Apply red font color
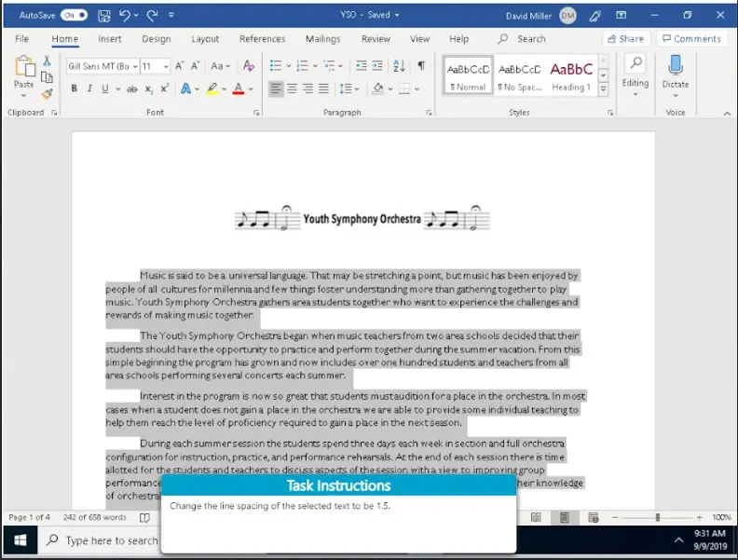Screen dimensions: 738x560 tap(239, 89)
